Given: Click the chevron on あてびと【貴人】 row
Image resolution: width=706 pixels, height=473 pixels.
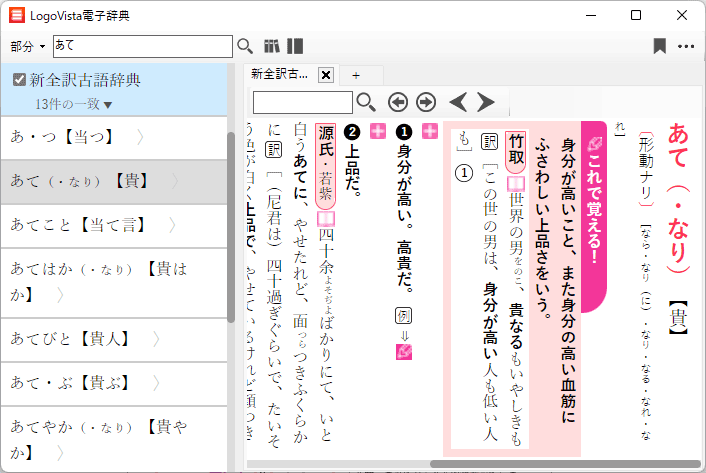Looking at the screenshot, I should coord(156,339).
